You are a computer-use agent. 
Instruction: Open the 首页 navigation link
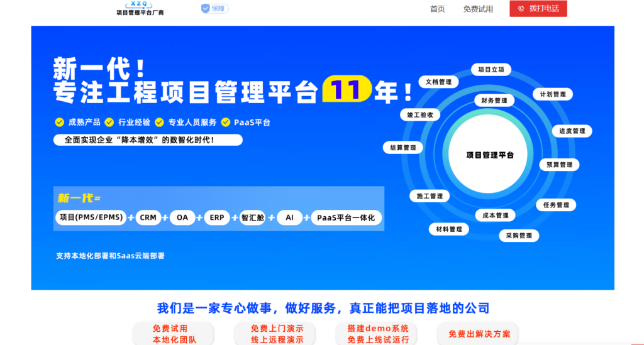[x=438, y=9]
